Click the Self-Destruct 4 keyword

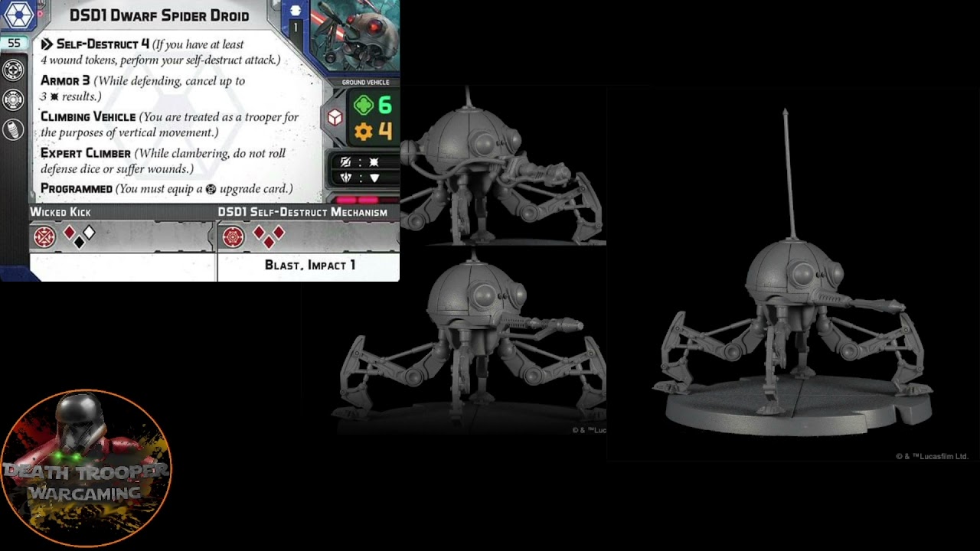coord(103,44)
